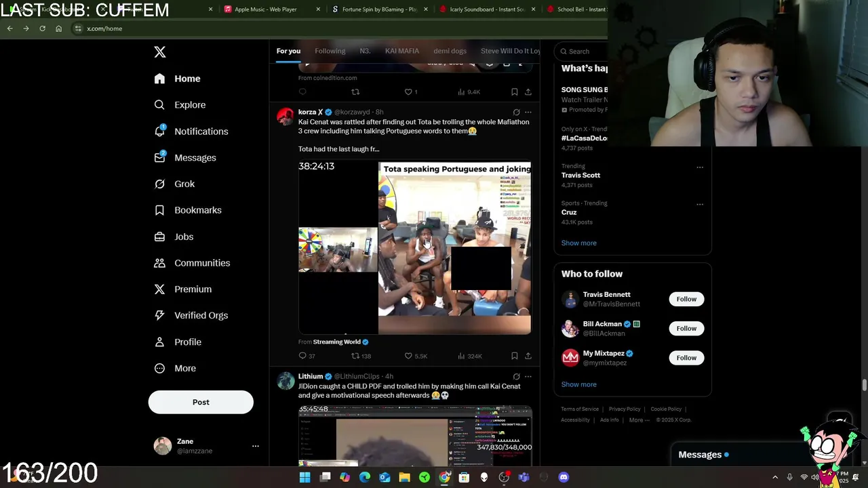868x488 pixels.
Task: Open the Windows Start menu
Action: click(x=305, y=478)
